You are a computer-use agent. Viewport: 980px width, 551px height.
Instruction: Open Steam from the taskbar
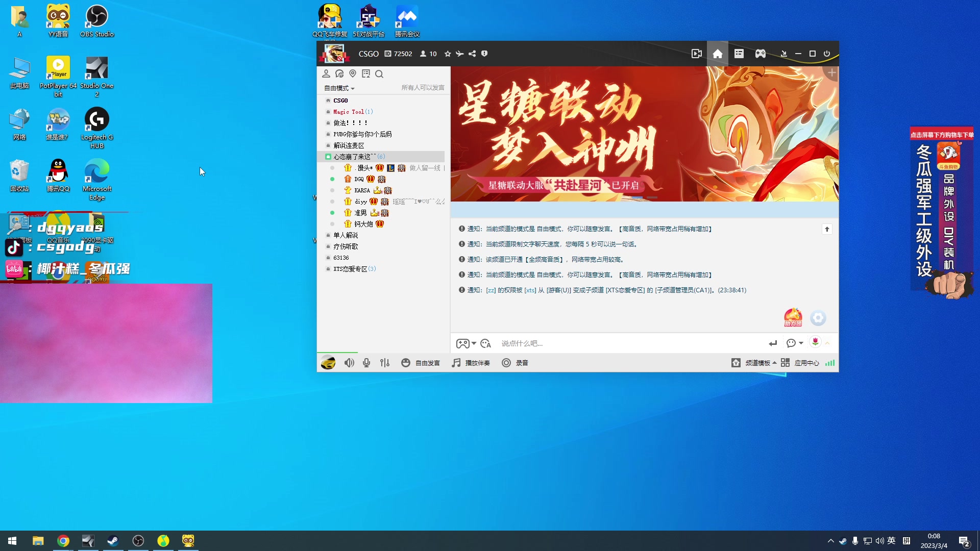point(113,541)
